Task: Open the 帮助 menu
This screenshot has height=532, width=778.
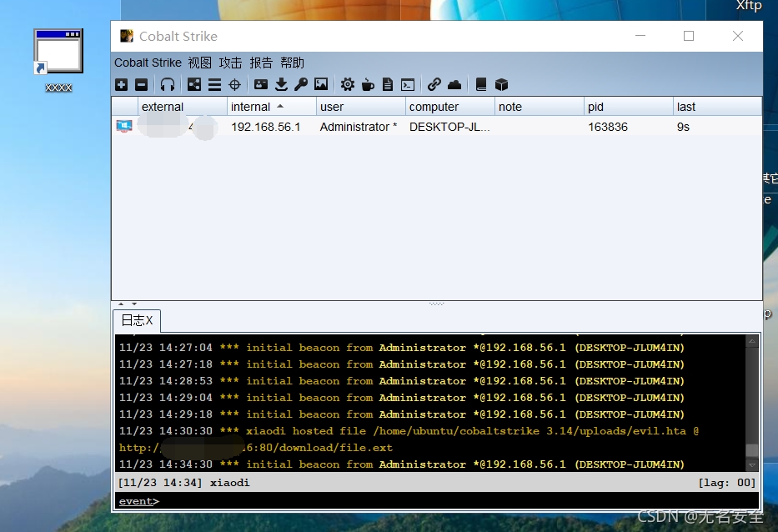Action: (x=292, y=63)
